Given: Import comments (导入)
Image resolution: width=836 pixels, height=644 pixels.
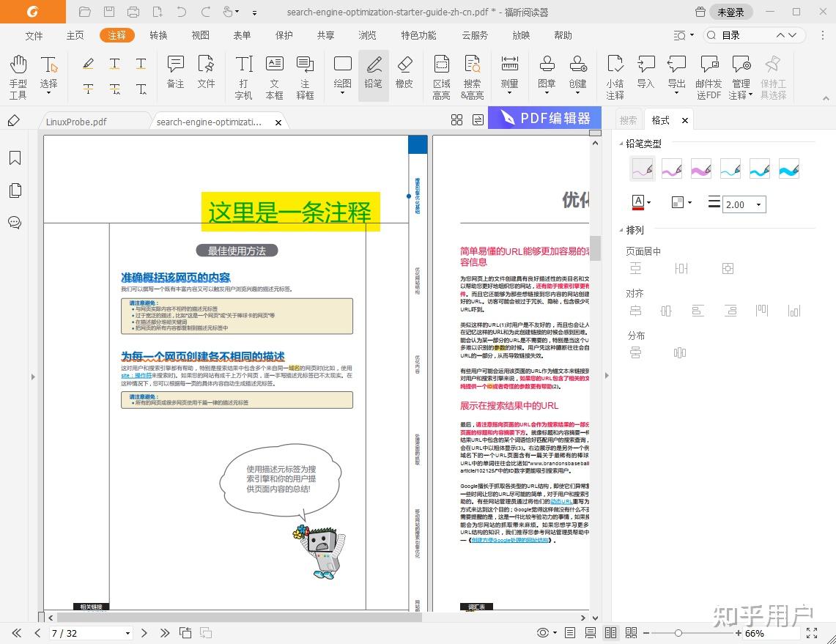Looking at the screenshot, I should (x=646, y=72).
